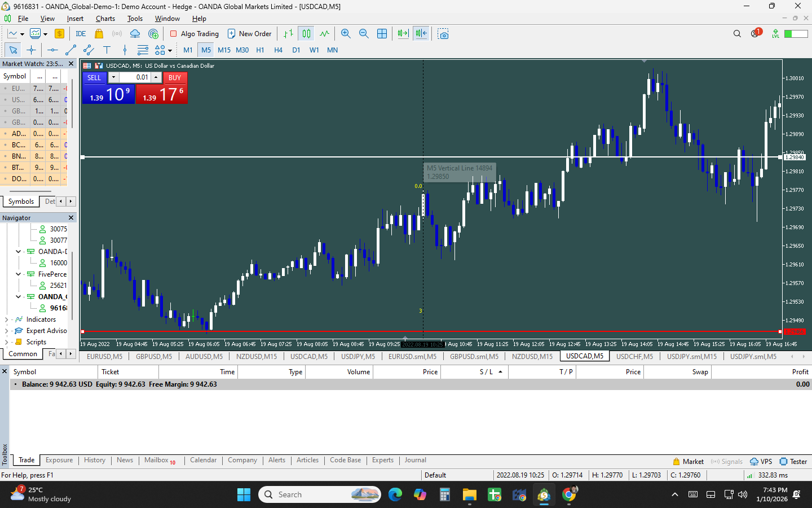The image size is (812, 508).
Task: Toggle chart auto scroll to end
Action: click(403, 34)
